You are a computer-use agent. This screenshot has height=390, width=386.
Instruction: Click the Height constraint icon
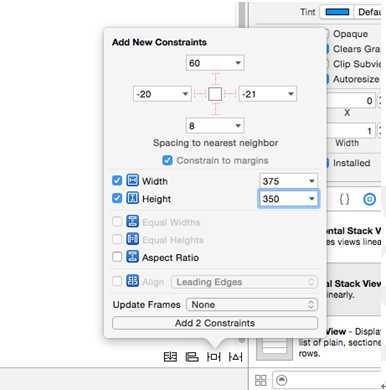tap(132, 198)
